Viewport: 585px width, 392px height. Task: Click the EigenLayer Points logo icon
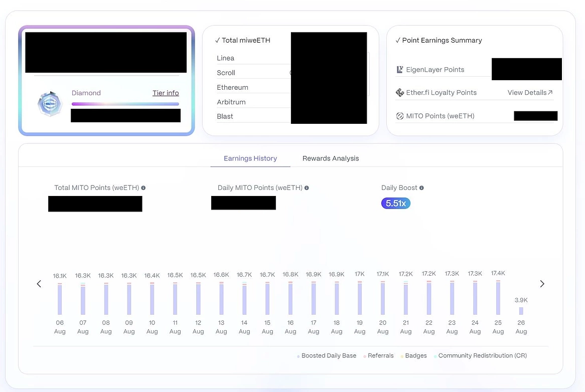click(x=399, y=70)
